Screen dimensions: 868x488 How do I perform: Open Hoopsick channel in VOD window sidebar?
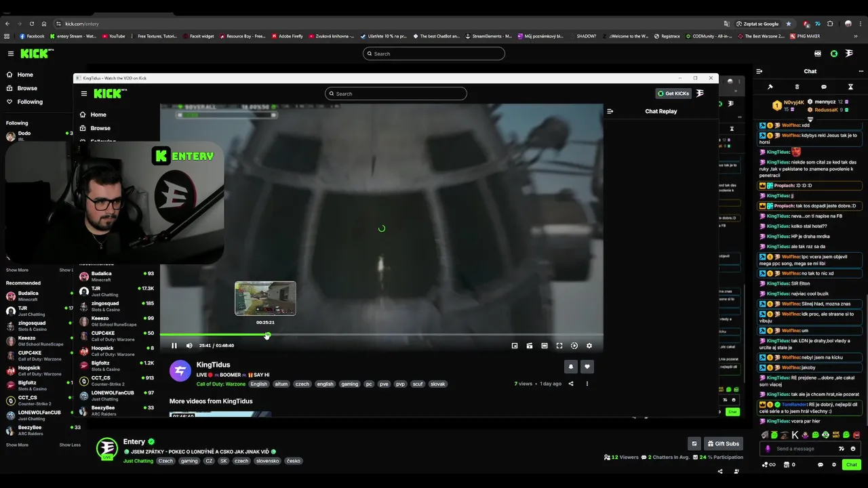tap(117, 350)
